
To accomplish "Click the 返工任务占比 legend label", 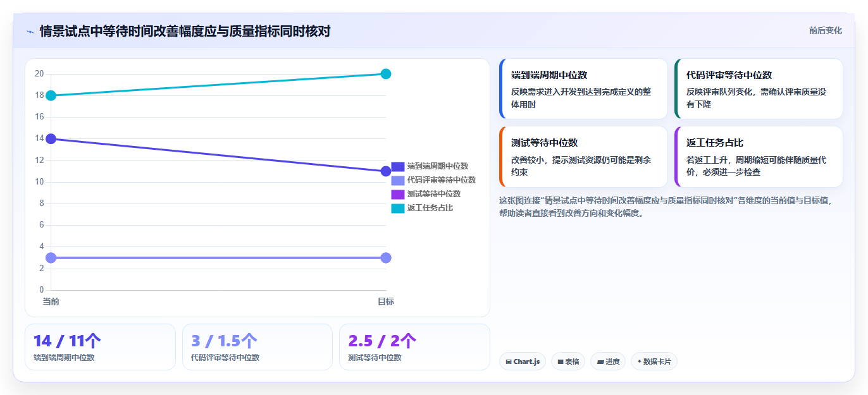I will (430, 208).
